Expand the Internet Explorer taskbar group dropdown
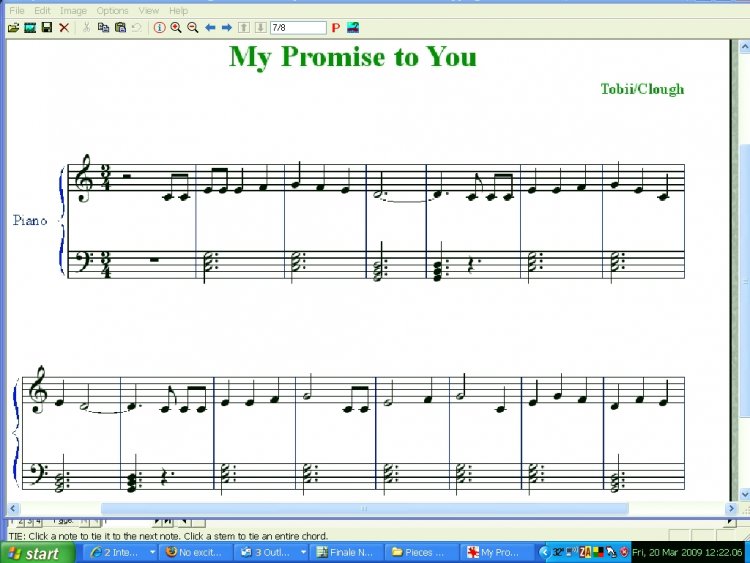This screenshot has width=750, height=563. [152, 552]
